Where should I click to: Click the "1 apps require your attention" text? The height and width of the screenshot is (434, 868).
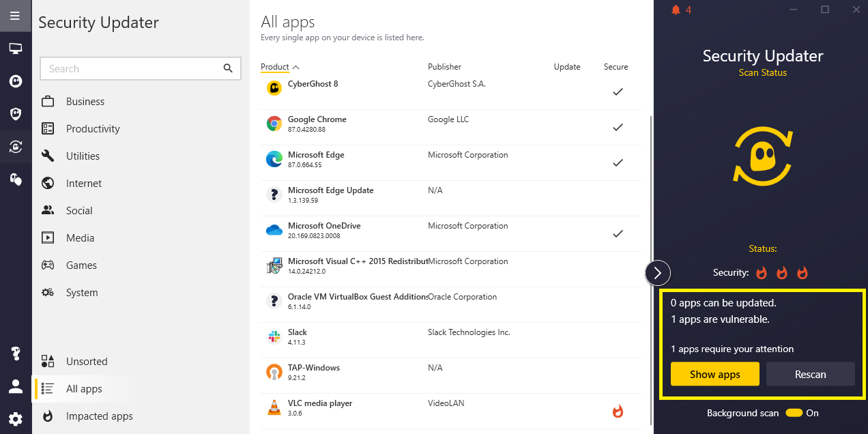(732, 349)
